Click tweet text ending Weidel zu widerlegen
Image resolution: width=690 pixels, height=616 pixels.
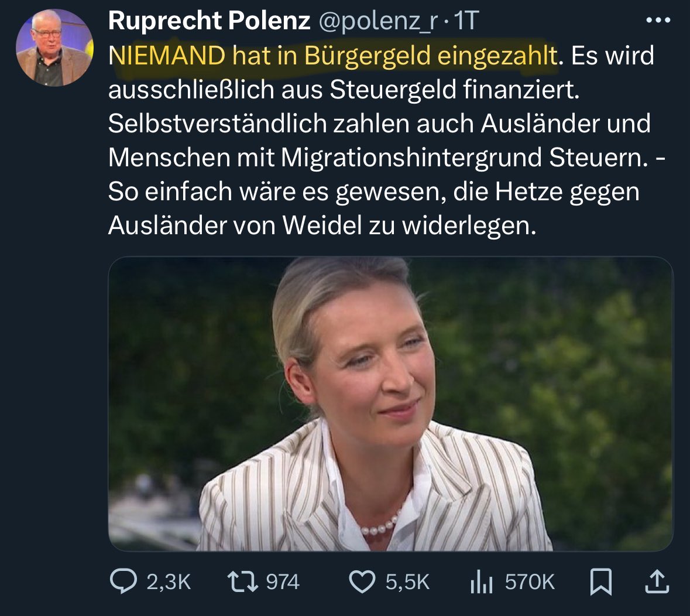(x=322, y=225)
